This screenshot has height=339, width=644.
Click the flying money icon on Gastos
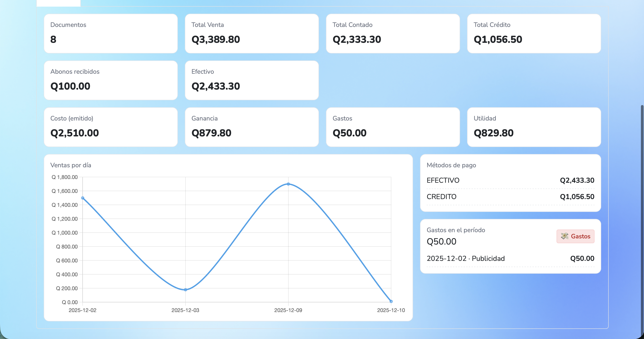click(564, 236)
